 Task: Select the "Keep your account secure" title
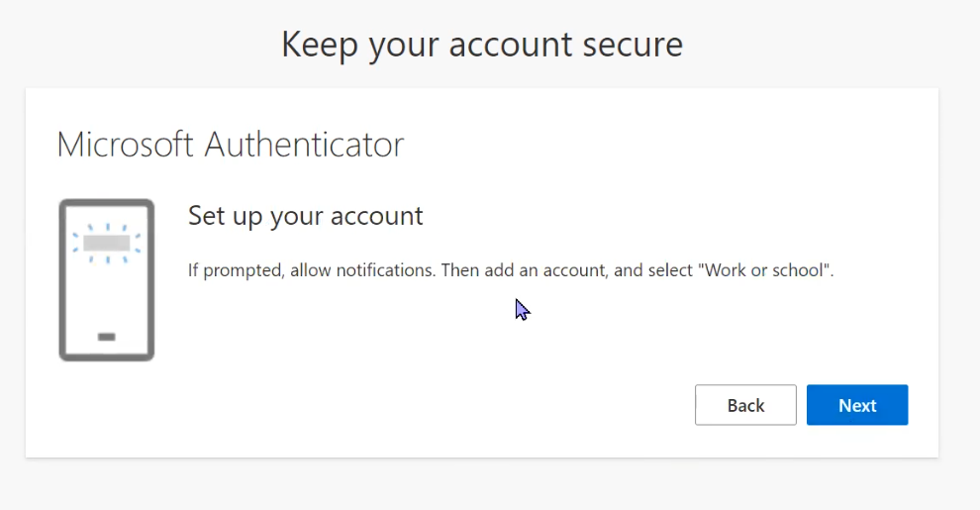pyautogui.click(x=482, y=45)
